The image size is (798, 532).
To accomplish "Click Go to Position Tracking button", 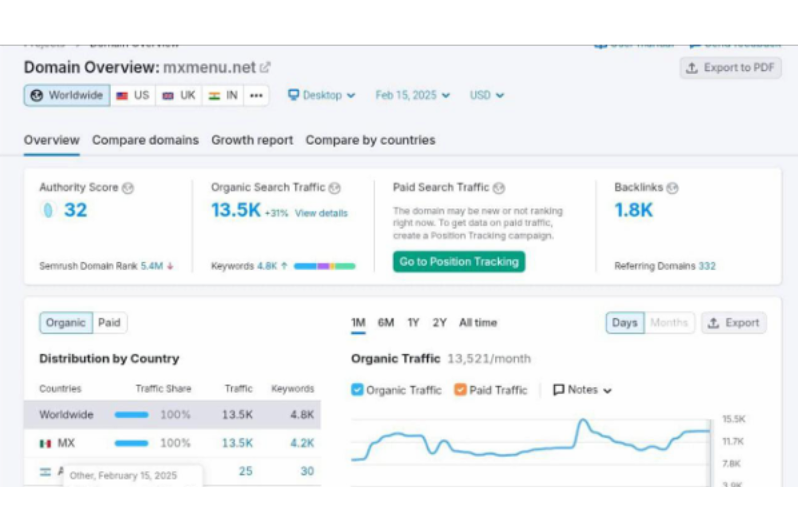I will 459,262.
